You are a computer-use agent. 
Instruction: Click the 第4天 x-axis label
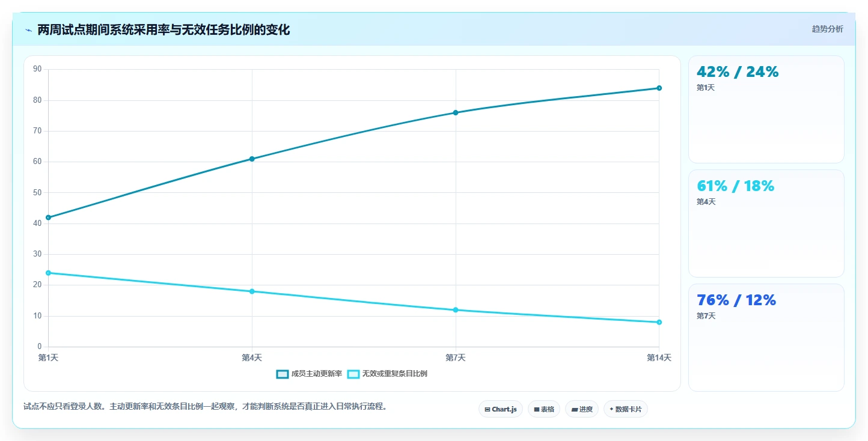(252, 357)
